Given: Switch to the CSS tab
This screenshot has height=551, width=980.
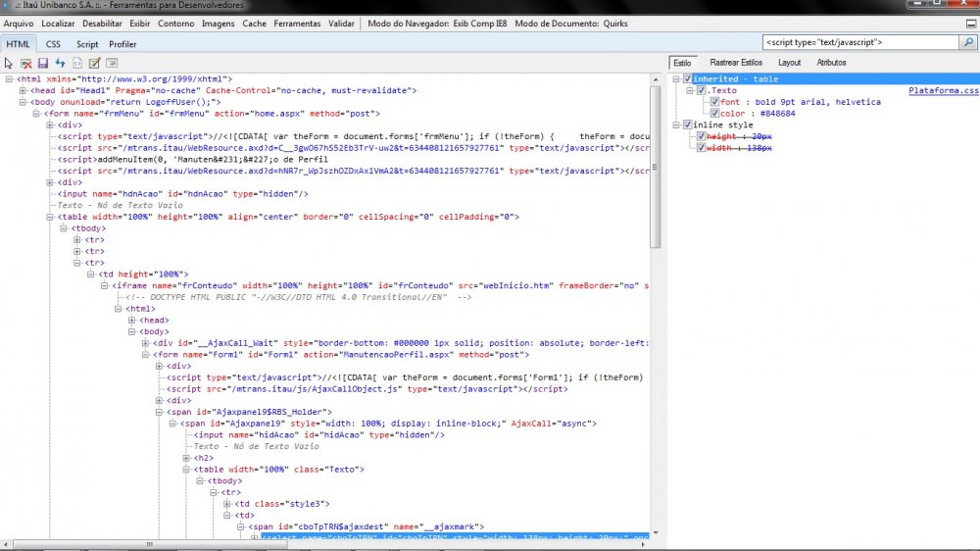Looking at the screenshot, I should point(53,44).
